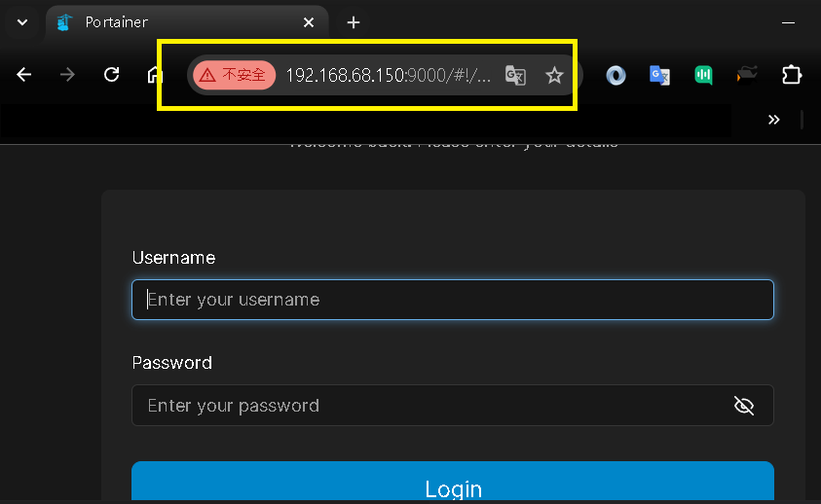The image size is (821, 504).
Task: Click the browser home icon
Action: [154, 75]
